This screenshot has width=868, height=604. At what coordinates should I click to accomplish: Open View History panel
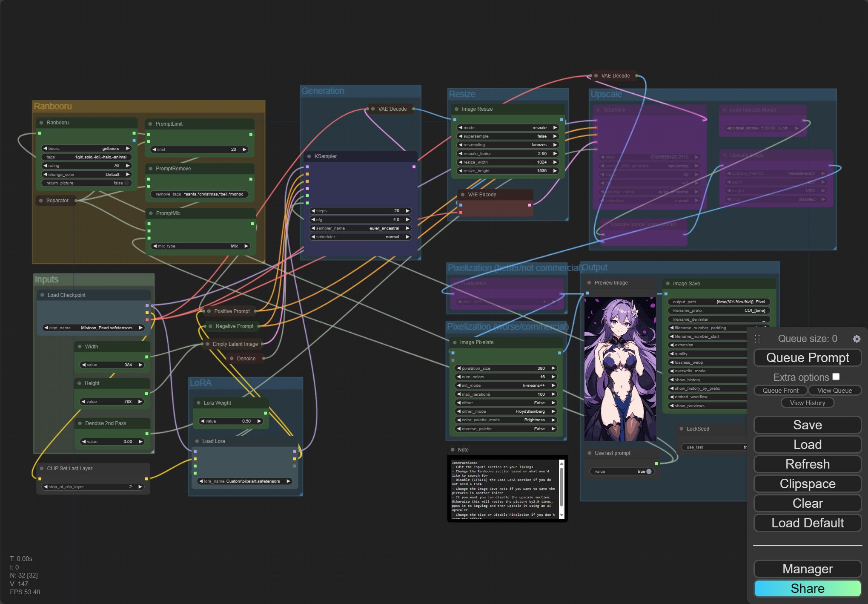click(808, 403)
